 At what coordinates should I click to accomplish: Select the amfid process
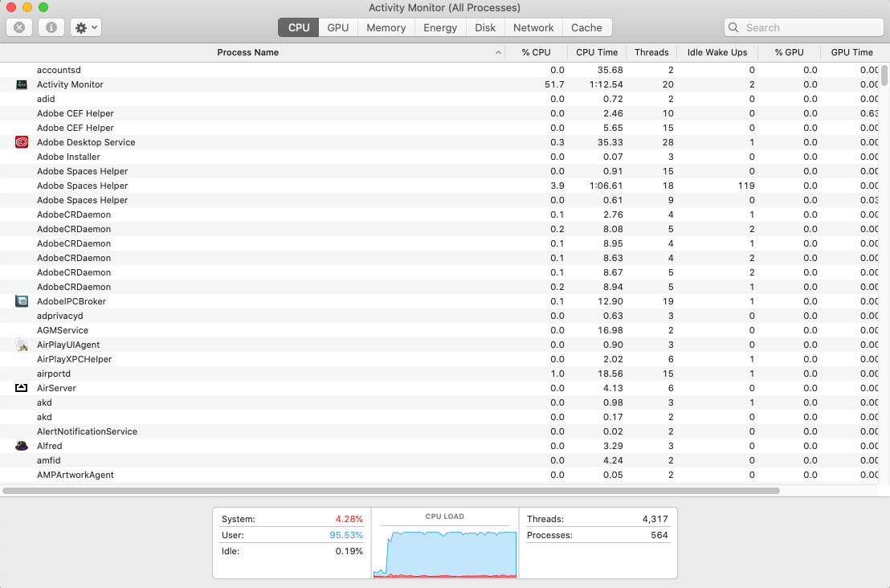point(440,461)
